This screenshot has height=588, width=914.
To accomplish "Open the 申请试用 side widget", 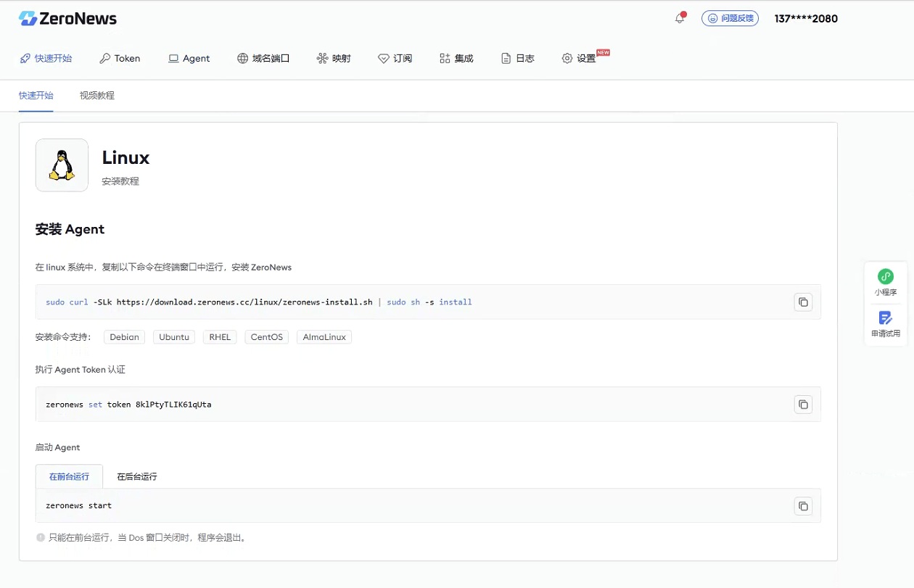I will [x=886, y=324].
